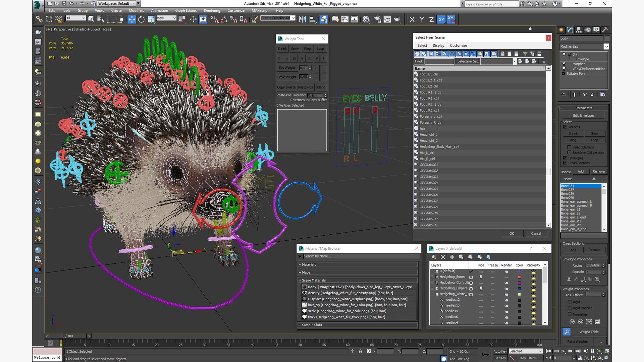Add selected objects to layer plus icon
This screenshot has width=644, height=362.
click(452, 257)
